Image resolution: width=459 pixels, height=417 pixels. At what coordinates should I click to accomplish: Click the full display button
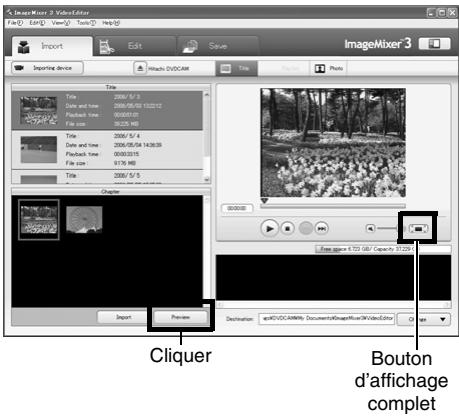pyautogui.click(x=418, y=229)
